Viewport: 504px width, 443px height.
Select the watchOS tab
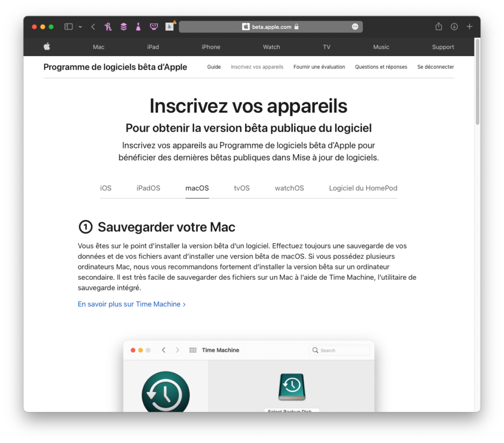[289, 188]
